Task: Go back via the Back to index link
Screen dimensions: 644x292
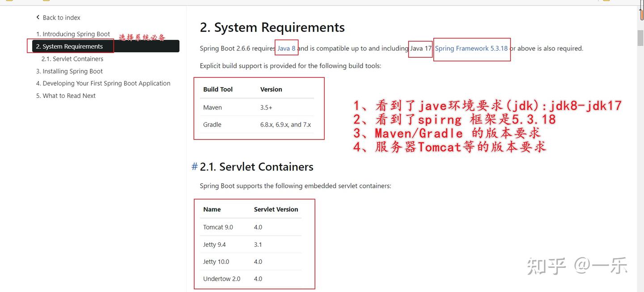Action: [x=58, y=17]
